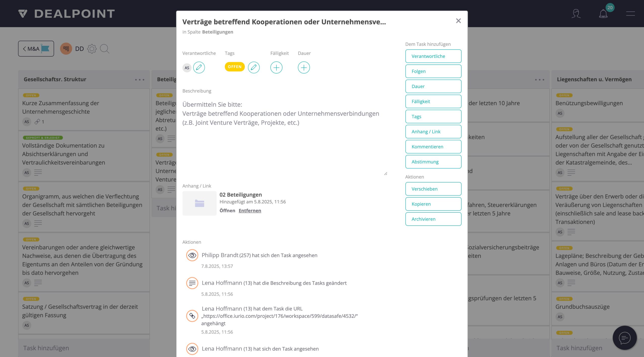
Task: Click the Archivieren action button
Action: [x=433, y=219]
